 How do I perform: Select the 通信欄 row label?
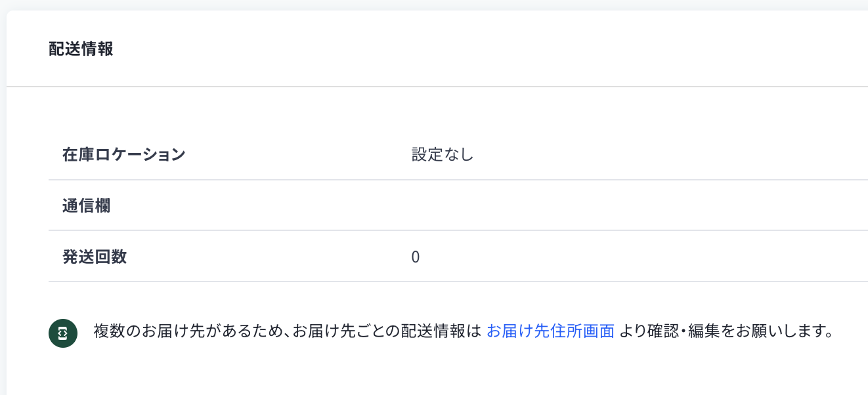click(x=86, y=205)
